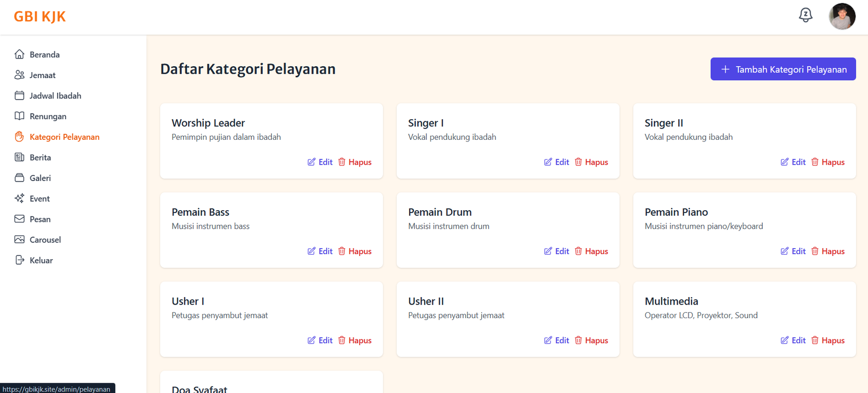
Task: Open the notification bell icon
Action: [x=806, y=15]
